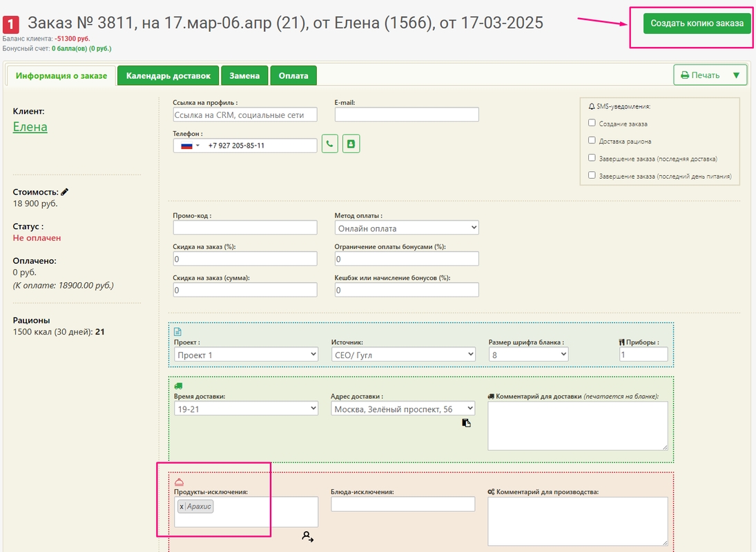
Task: Open the Russian flag country code selector
Action: point(190,146)
